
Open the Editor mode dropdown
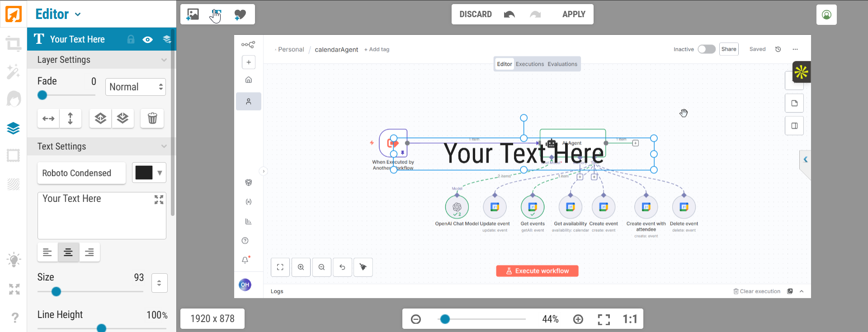(x=58, y=14)
